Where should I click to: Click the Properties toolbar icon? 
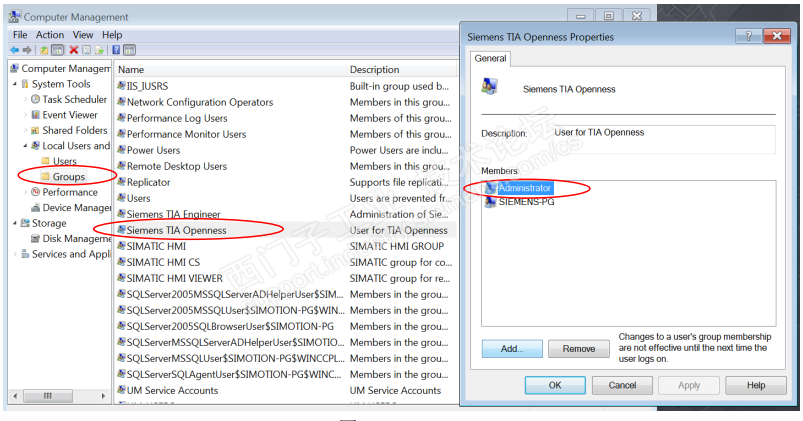pyautogui.click(x=87, y=50)
